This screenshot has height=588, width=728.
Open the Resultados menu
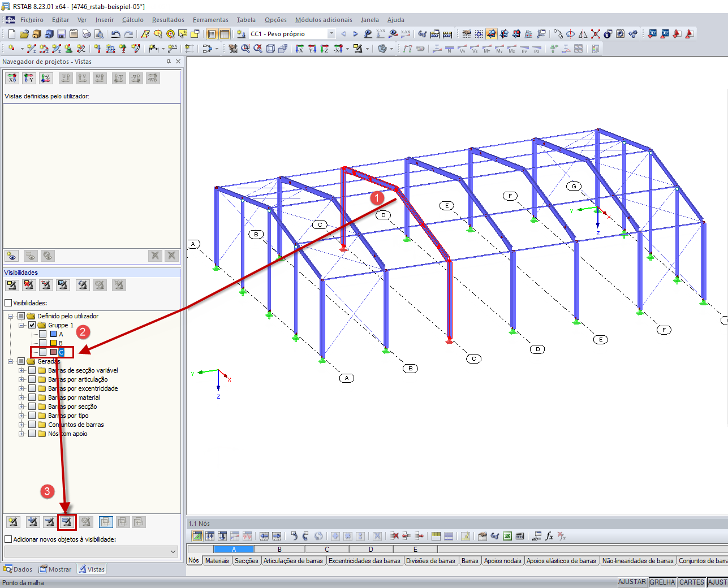pos(168,20)
